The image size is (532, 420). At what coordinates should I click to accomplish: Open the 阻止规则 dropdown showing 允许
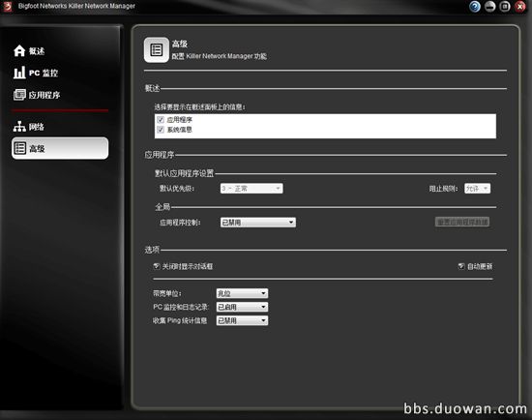(477, 189)
